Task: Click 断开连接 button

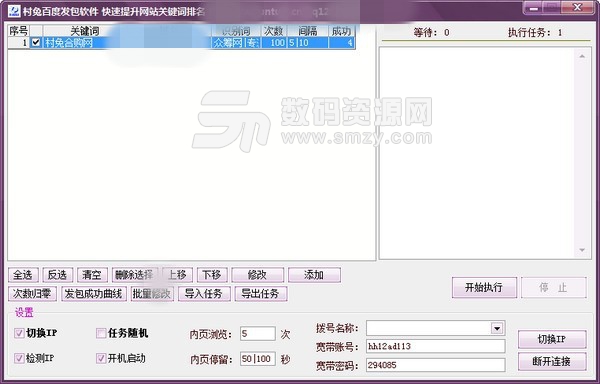Action: coord(552,361)
